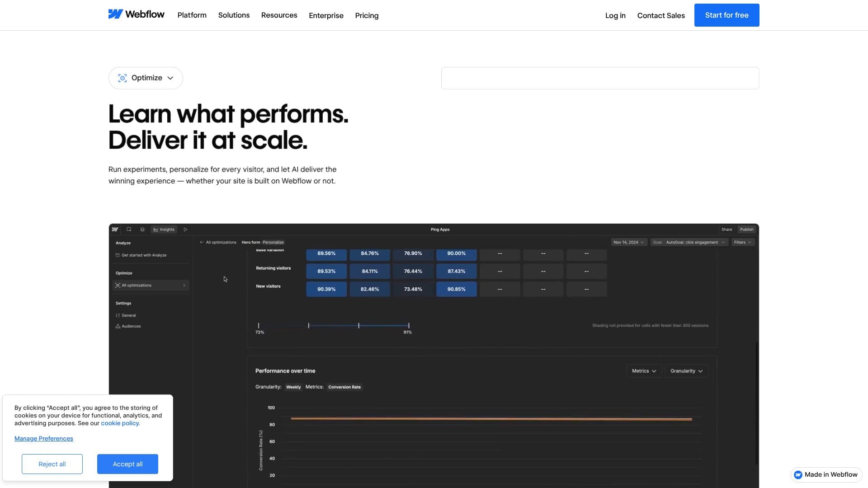Open the Granularity dropdown
This screenshot has height=488, width=868.
pyautogui.click(x=686, y=371)
